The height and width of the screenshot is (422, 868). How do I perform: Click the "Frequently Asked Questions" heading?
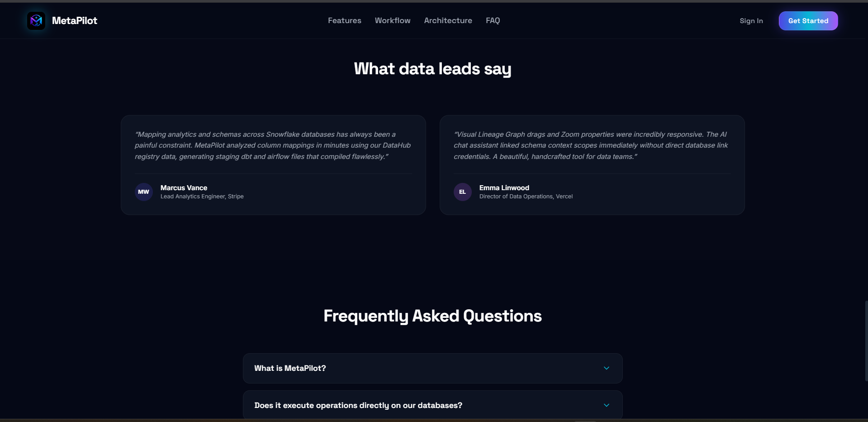(433, 316)
